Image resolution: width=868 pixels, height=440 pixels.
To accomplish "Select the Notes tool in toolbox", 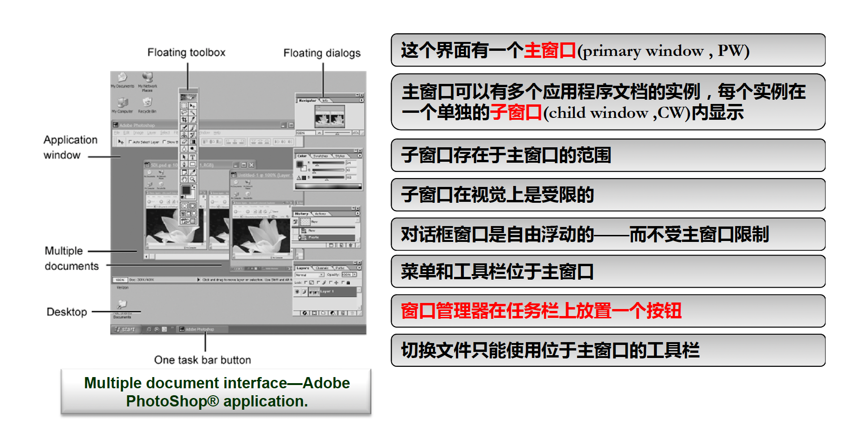I will [184, 172].
